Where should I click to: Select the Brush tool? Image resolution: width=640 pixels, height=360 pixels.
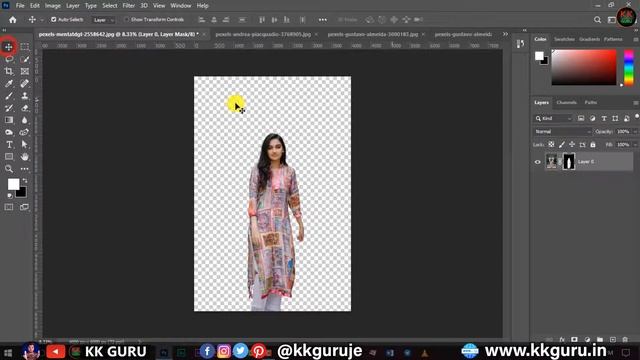click(x=9, y=96)
